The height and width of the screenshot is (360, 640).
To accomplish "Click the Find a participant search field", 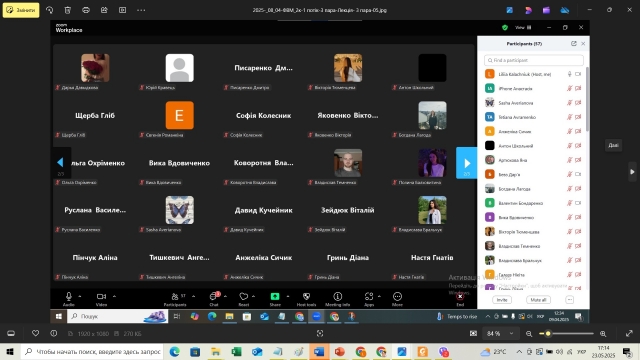I will pos(533,60).
